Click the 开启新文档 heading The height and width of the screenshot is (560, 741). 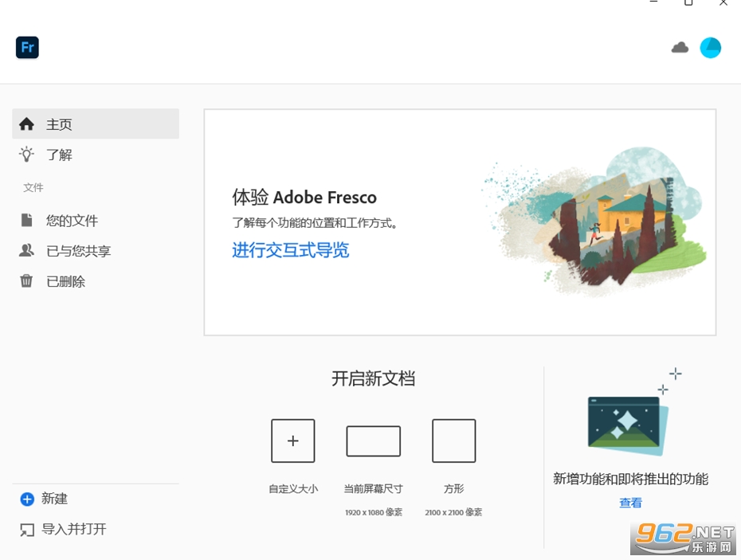pos(374,378)
